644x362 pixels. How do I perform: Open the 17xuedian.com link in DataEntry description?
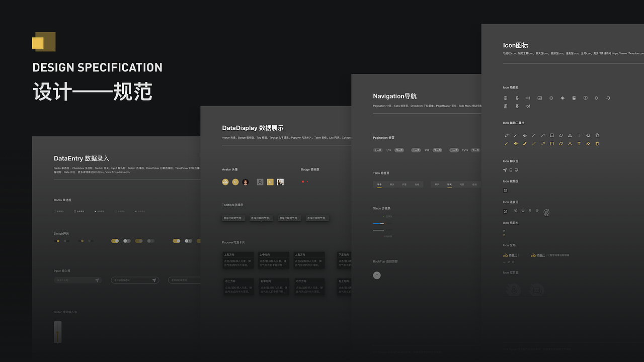point(113,172)
